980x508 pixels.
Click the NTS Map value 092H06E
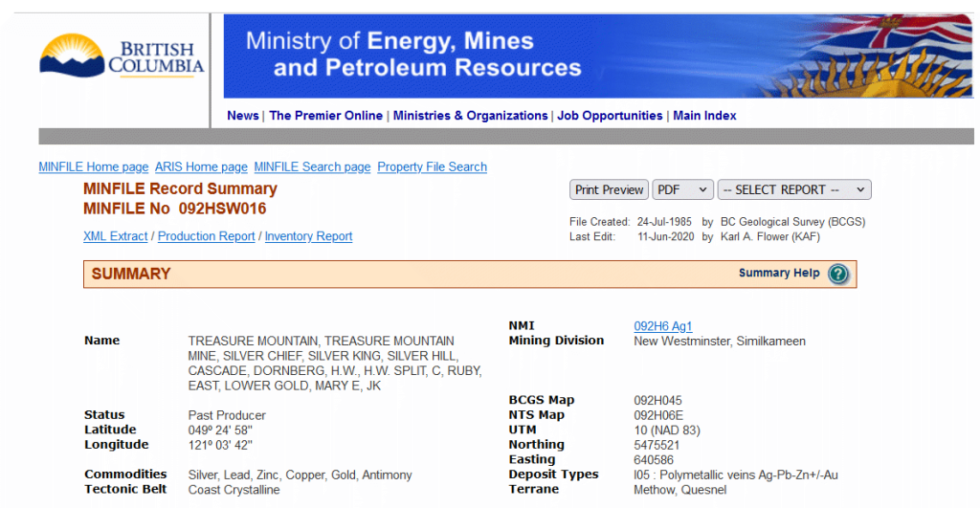pyautogui.click(x=658, y=415)
